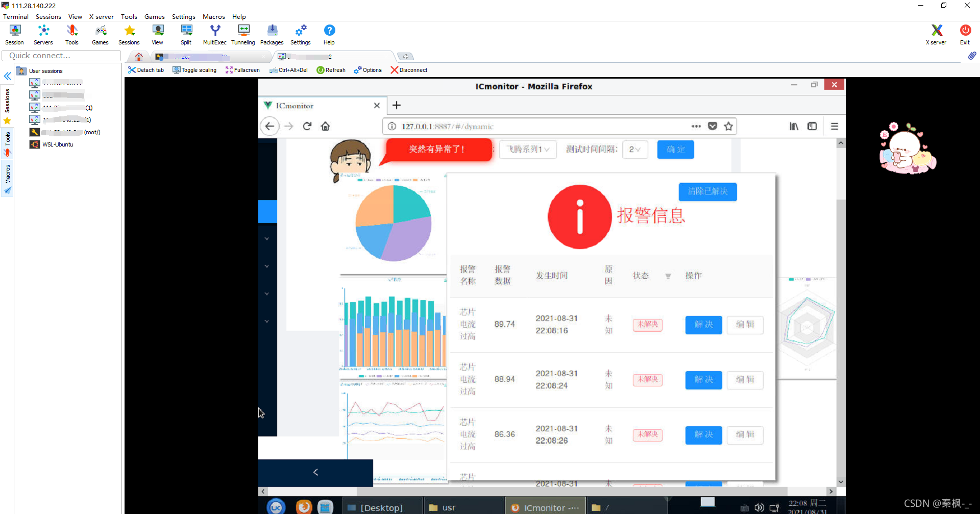Toggle scaling of the VNC session
The width and height of the screenshot is (980, 514).
coord(194,70)
